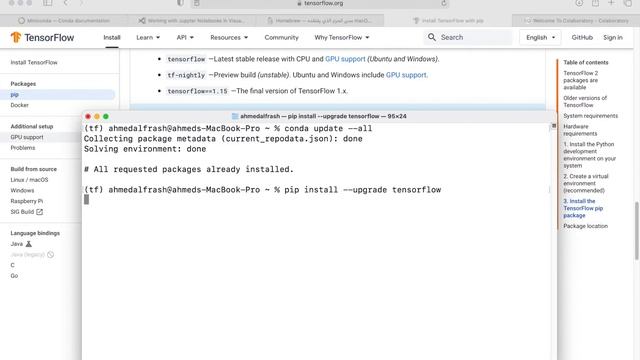
Task: Click the Safari share icon
Action: (x=596, y=3)
